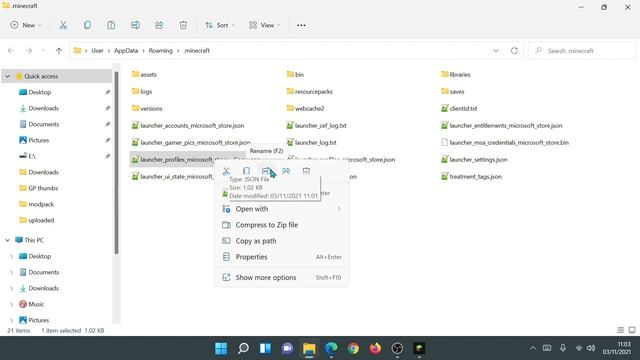Open the See more ellipsis menu

click(301, 25)
